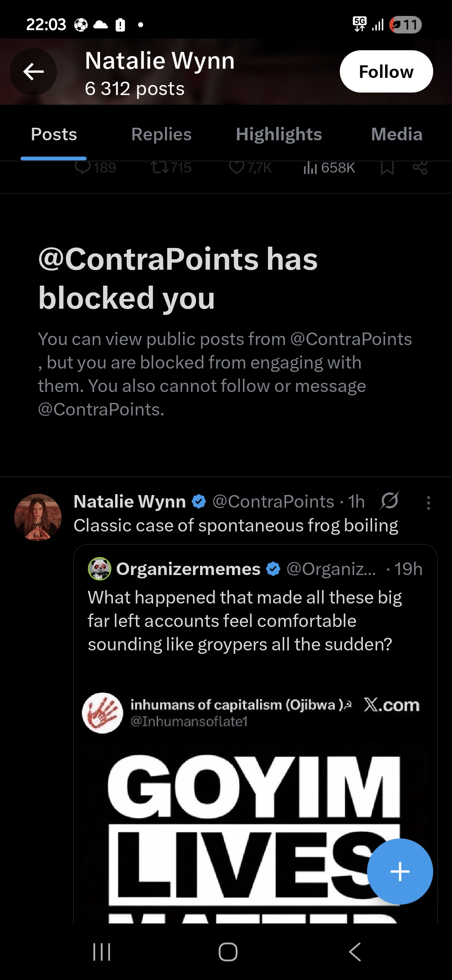Viewport: 452px width, 980px height.
Task: Tap the share icon on the post
Action: pos(420,168)
